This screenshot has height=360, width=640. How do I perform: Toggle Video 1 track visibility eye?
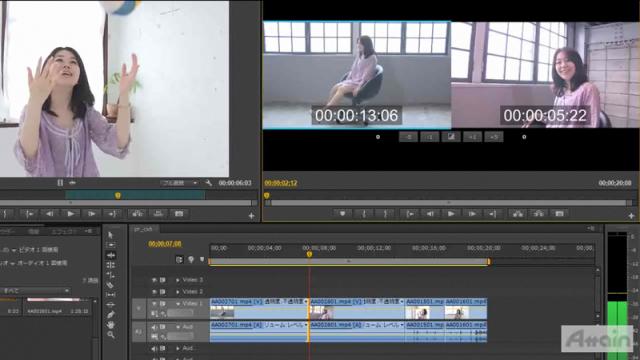click(x=154, y=303)
